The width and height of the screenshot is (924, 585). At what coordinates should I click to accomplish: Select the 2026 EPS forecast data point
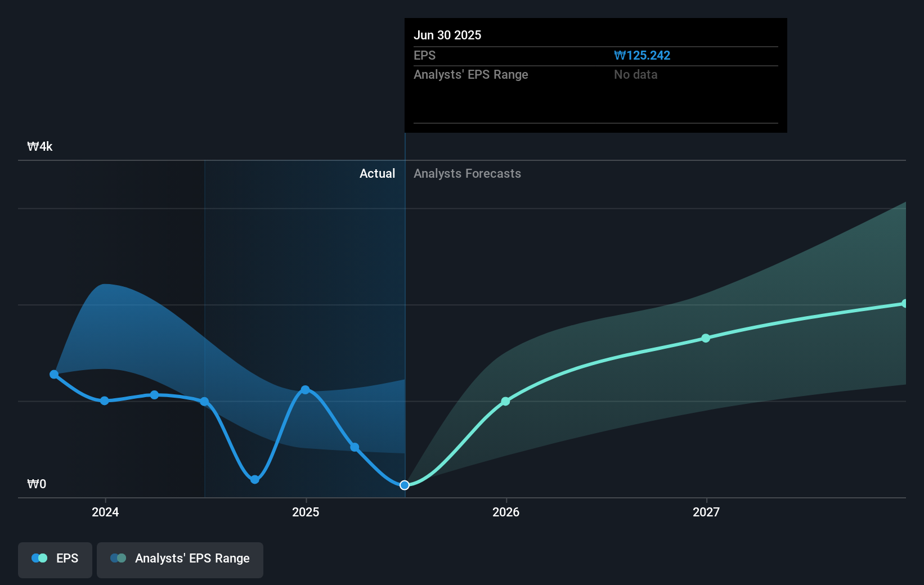point(505,401)
